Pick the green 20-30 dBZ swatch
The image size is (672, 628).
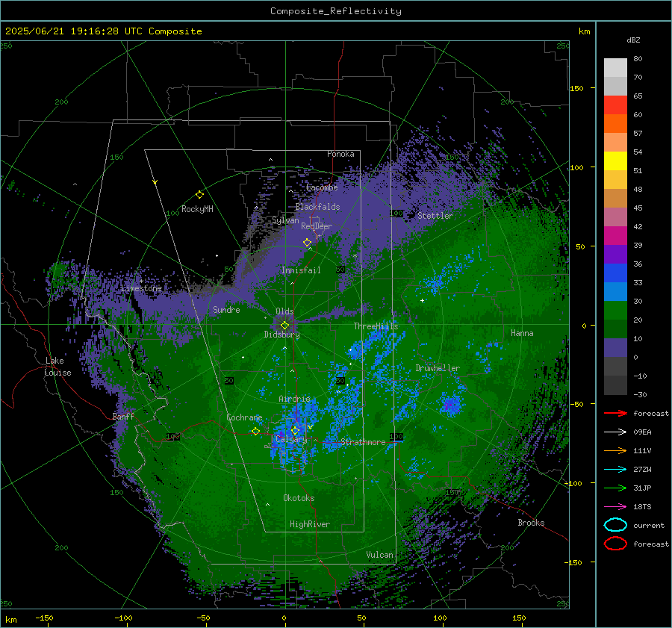(x=615, y=310)
